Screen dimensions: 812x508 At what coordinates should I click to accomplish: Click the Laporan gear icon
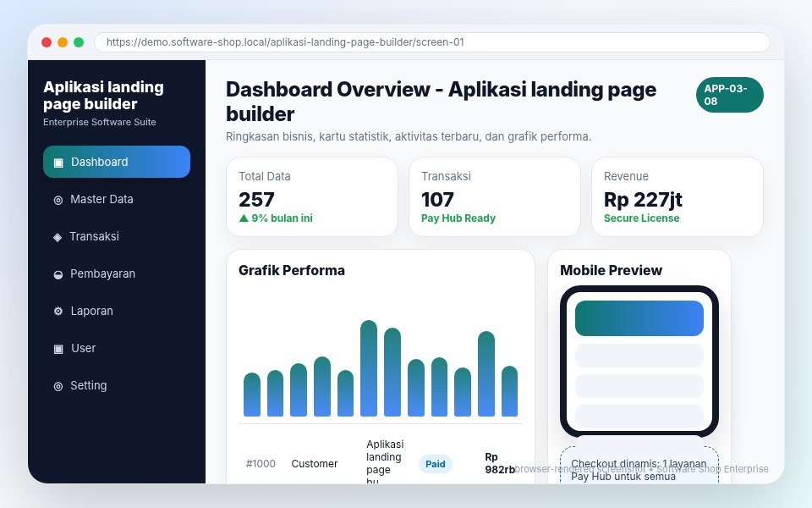click(58, 311)
